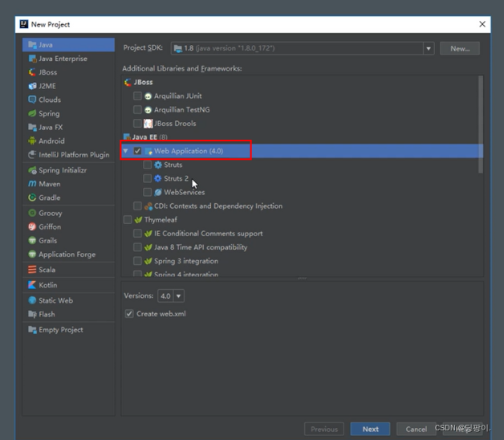Tick the Struts checkbox
Image resolution: width=504 pixels, height=440 pixels.
point(148,165)
